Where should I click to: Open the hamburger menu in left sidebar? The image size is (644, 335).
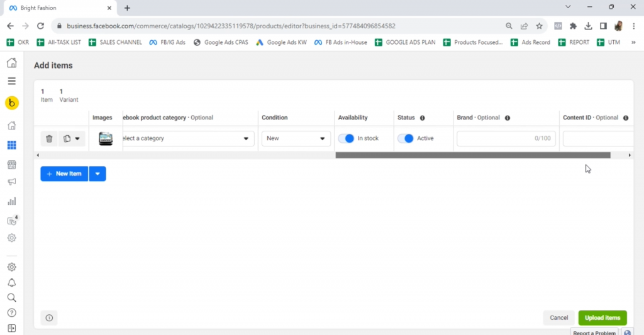pyautogui.click(x=11, y=81)
